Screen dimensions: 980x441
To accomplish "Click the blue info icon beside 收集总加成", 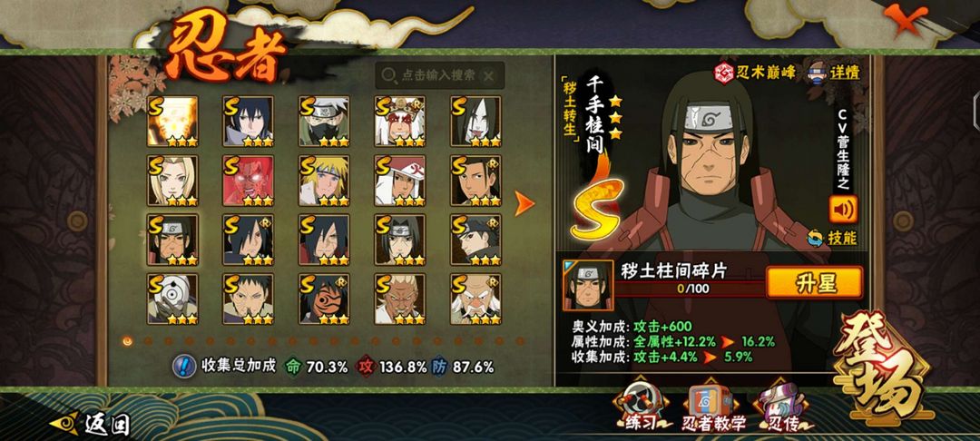I will [x=183, y=366].
